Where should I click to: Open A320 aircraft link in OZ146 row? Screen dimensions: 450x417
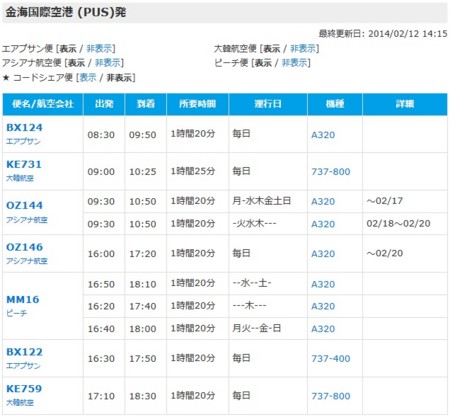pyautogui.click(x=323, y=254)
